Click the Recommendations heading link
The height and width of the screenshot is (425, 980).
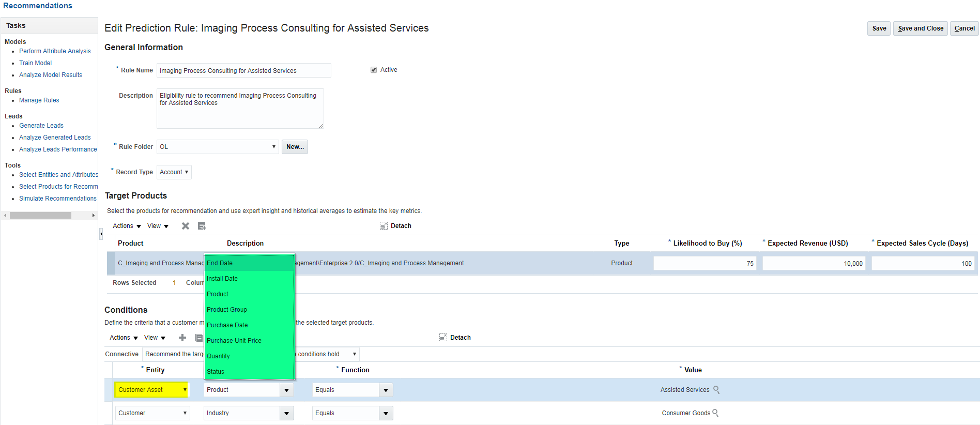38,6
